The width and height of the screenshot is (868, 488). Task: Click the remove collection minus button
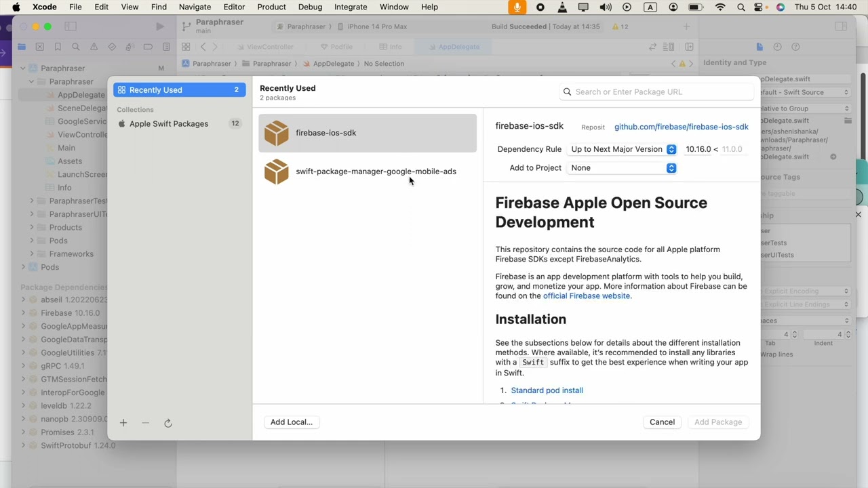[x=145, y=423]
